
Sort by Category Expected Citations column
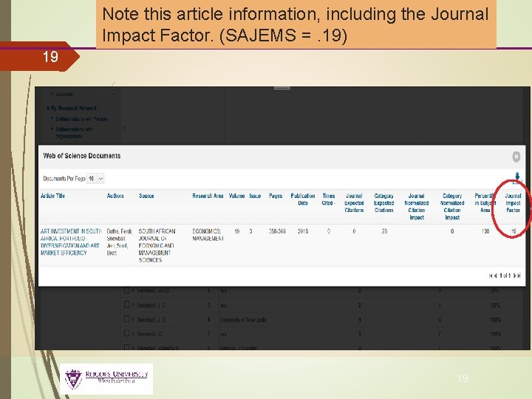tap(383, 203)
